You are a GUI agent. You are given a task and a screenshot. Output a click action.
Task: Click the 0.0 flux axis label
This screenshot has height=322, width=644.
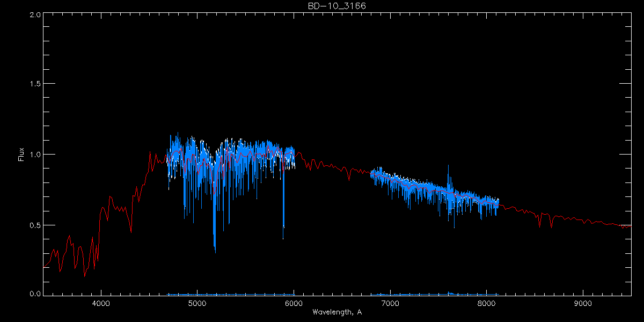pyautogui.click(x=35, y=294)
